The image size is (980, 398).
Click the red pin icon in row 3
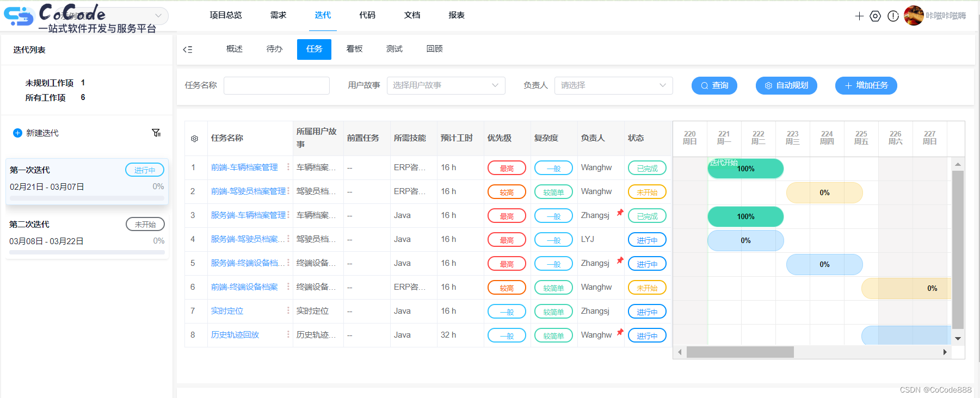pyautogui.click(x=620, y=213)
